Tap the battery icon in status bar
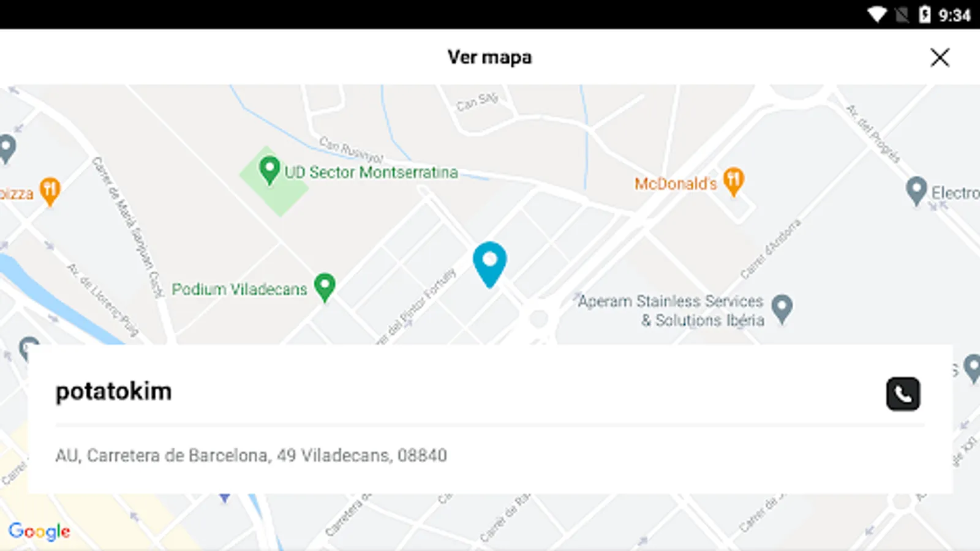The height and width of the screenshot is (551, 980). 925,14
